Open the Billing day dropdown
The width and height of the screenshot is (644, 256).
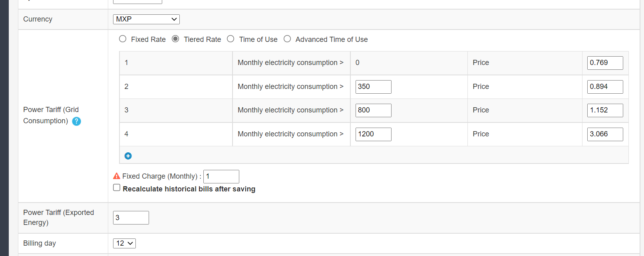click(124, 243)
